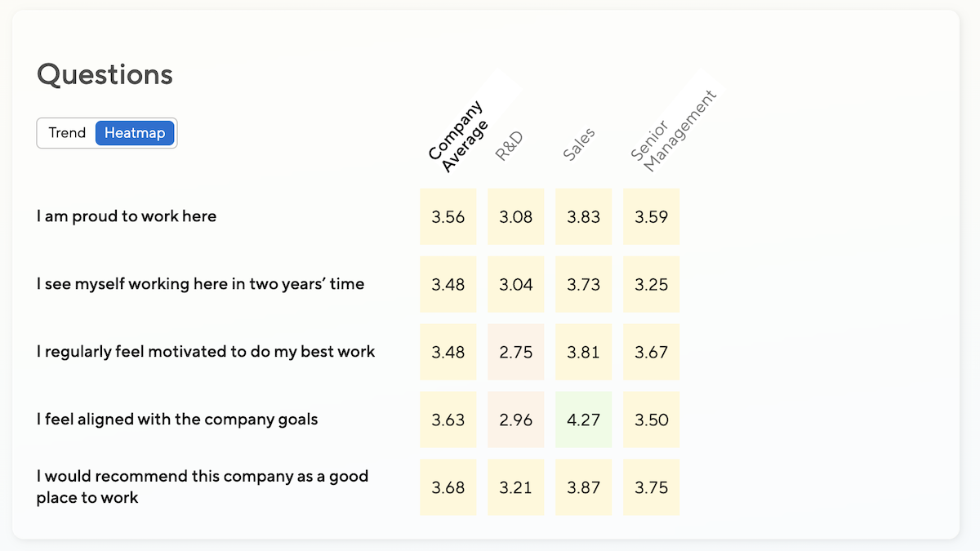Screen dimensions: 980x551
Task: Select the 3.59 Senior Management cell
Action: 651,216
